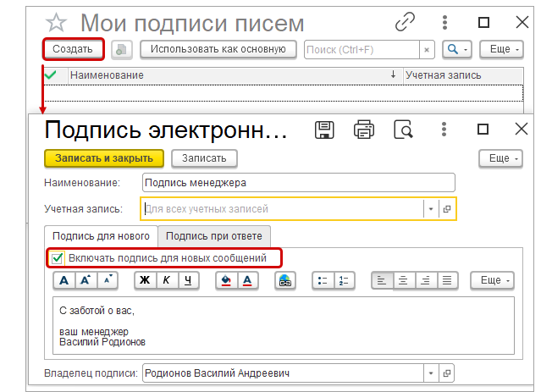Switch to the 'Подпись при ответе' tab
Screen dimensions: 541x392
point(214,235)
